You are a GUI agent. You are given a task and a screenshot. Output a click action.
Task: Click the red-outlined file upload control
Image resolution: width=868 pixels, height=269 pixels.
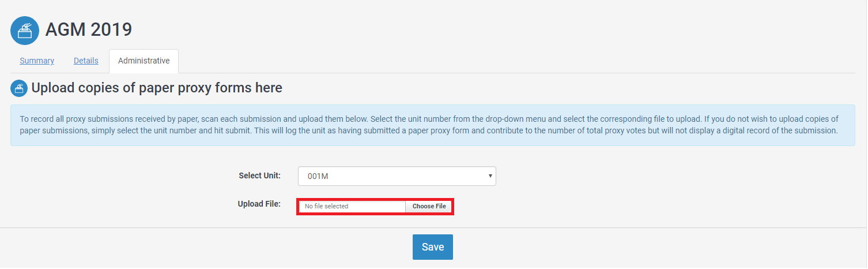375,206
